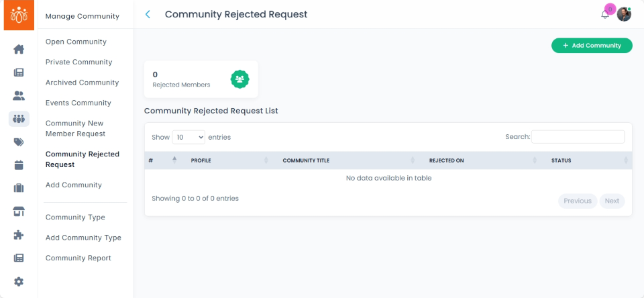Sort table by Rejected On column

point(483,160)
